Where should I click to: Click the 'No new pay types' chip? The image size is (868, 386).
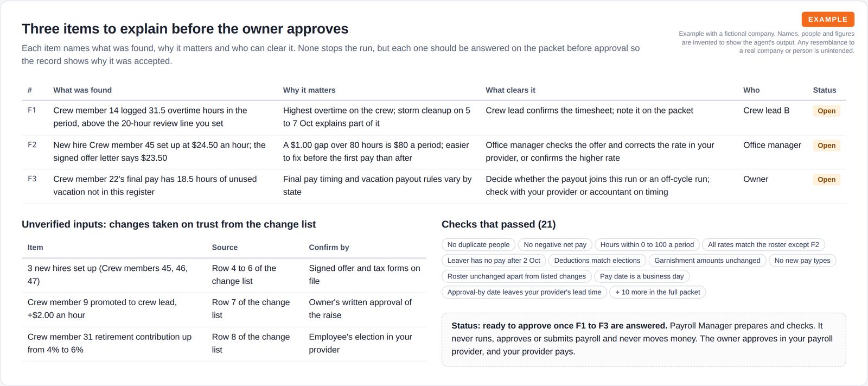[x=802, y=261]
